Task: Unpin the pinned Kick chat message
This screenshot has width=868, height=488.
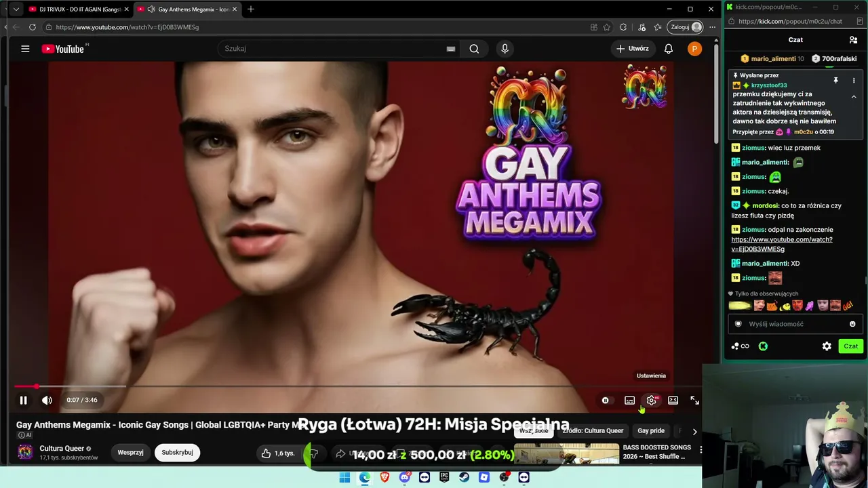Action: (x=835, y=81)
